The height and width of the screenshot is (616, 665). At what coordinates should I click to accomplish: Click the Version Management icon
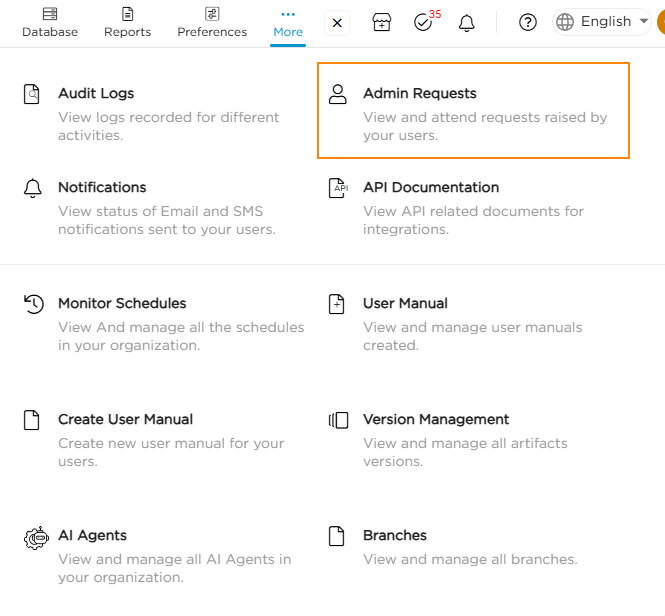338,420
